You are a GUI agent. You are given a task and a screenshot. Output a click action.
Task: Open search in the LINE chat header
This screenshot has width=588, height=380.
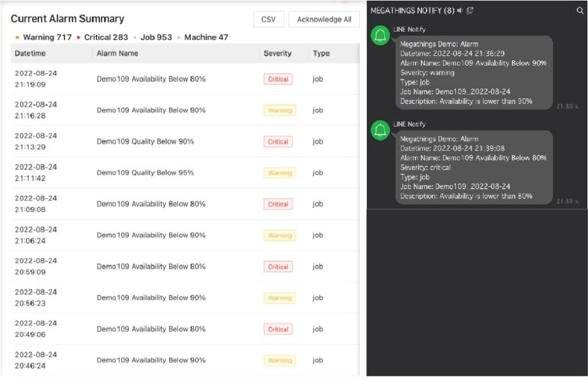pos(580,10)
